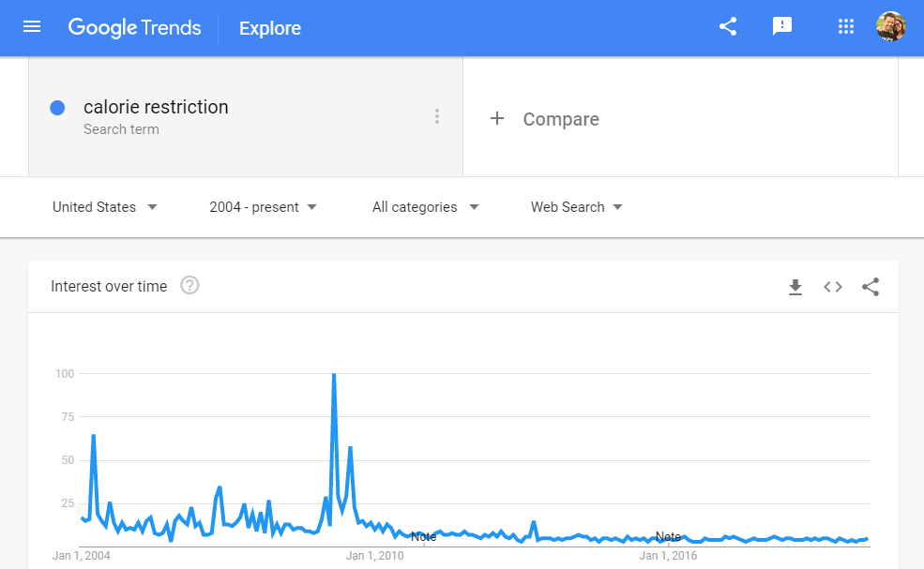
Task: Expand the Web Search type dropdown
Action: (576, 207)
